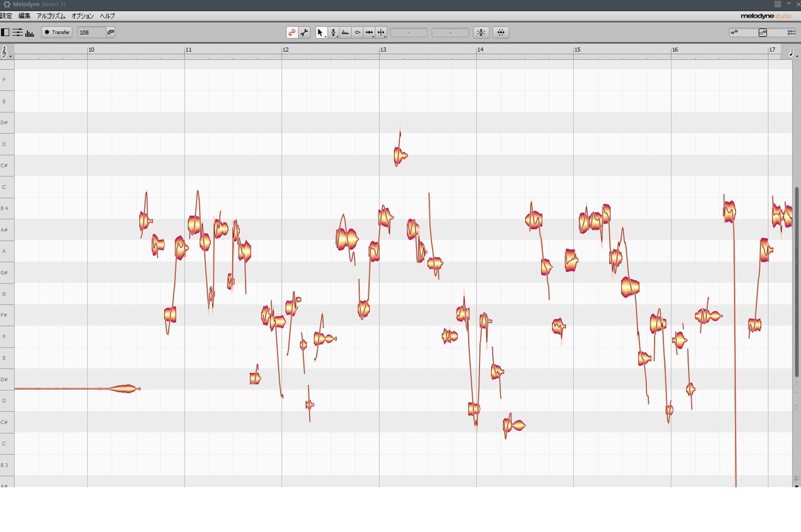
Task: Toggle the track pane view icon
Action: (5, 32)
